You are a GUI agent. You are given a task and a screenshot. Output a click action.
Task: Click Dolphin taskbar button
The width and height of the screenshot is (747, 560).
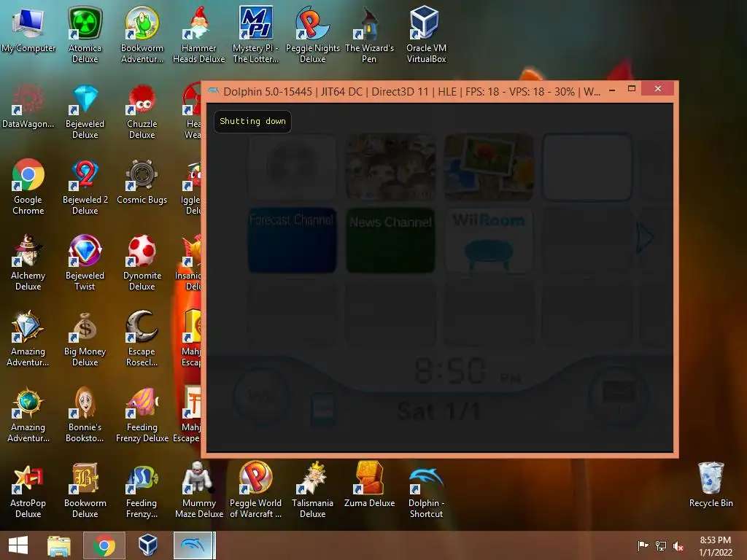point(193,545)
